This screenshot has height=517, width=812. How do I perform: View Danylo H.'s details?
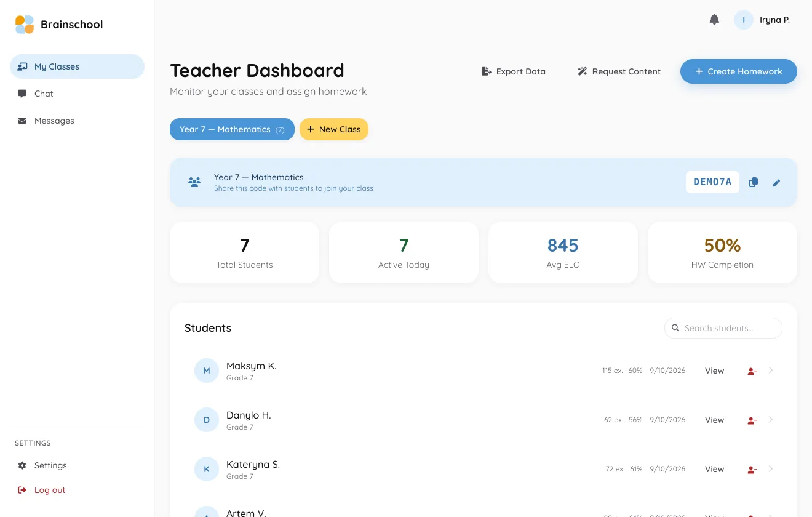coord(714,420)
